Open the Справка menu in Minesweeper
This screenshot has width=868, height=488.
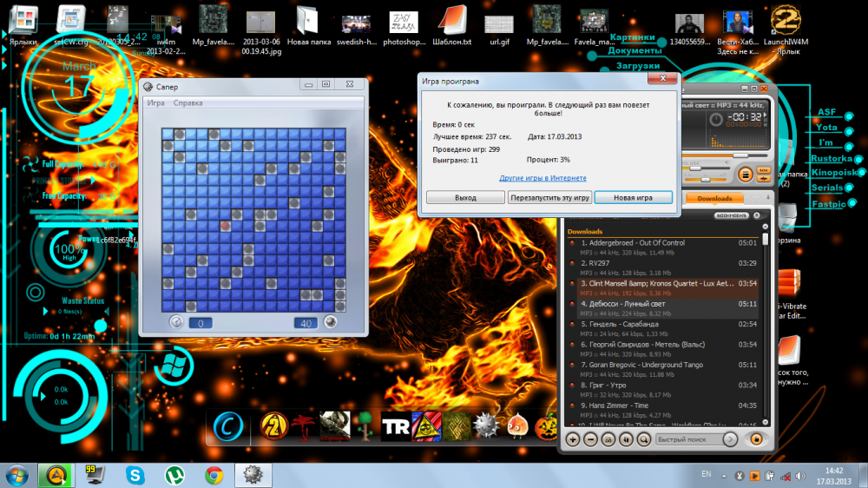(x=188, y=103)
